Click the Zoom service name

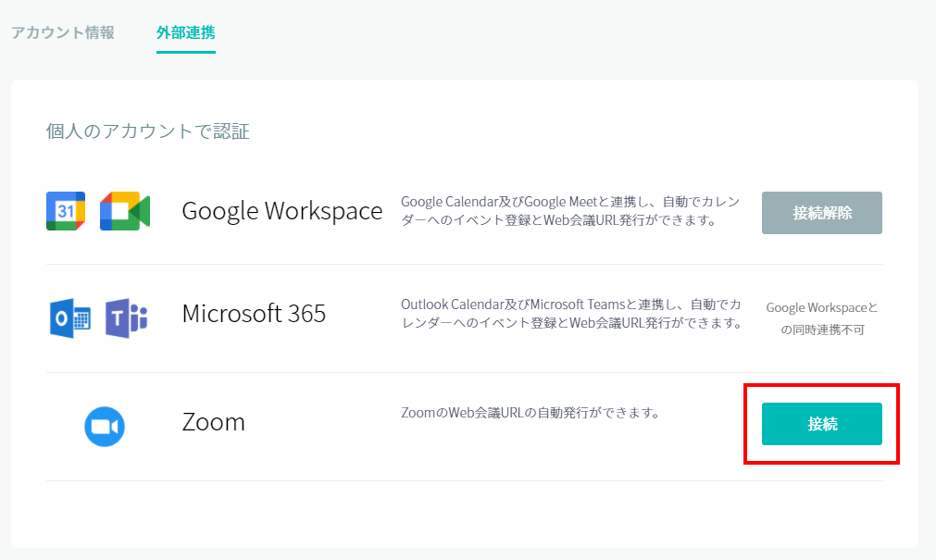[213, 422]
